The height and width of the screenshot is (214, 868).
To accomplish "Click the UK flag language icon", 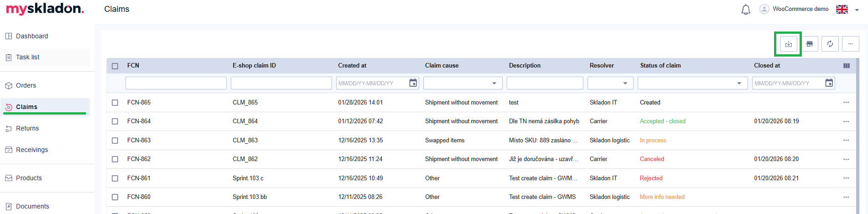I will pos(842,9).
